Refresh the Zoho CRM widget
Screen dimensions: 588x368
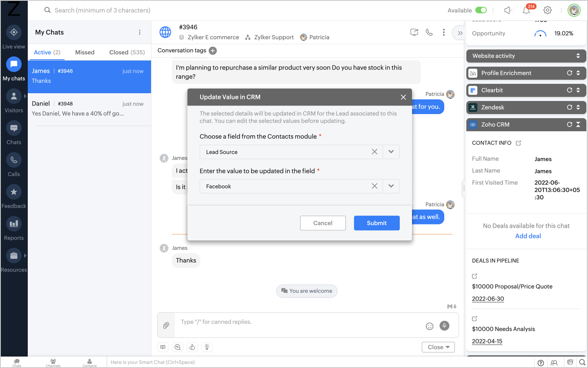pyautogui.click(x=569, y=125)
